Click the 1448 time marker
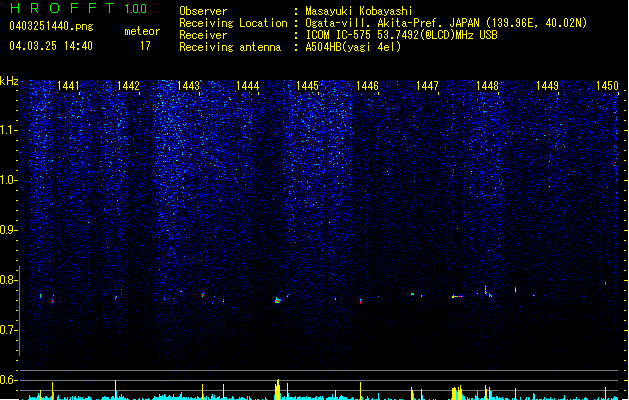This screenshot has height=400, width=629. (487, 86)
